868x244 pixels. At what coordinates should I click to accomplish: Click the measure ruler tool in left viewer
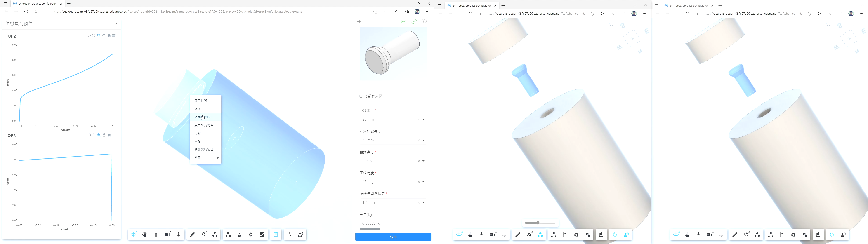[x=192, y=235]
